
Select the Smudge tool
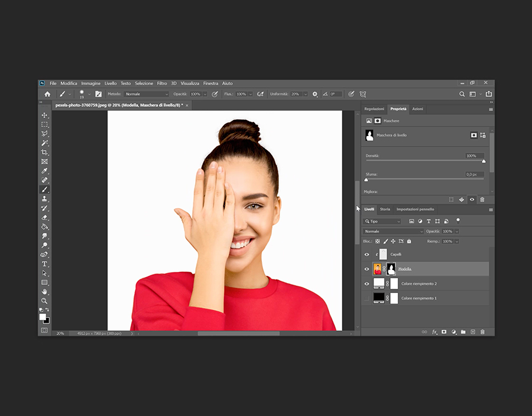tap(44, 236)
